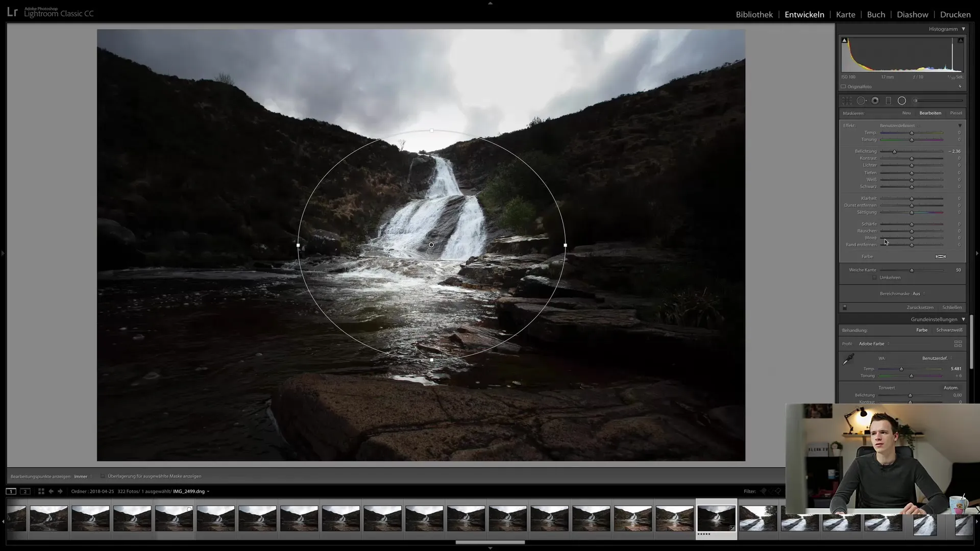Go back with the filmstrip left arrow
The height and width of the screenshot is (551, 980).
tap(51, 491)
